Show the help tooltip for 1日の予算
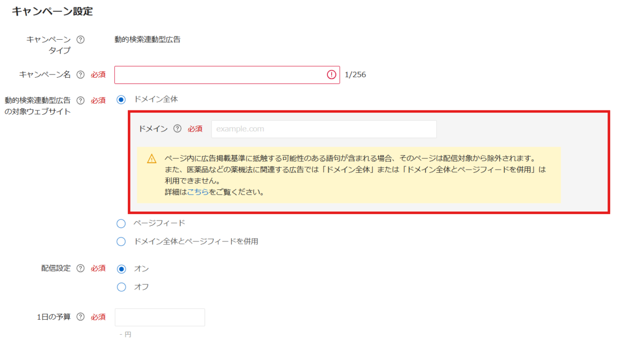This screenshot has width=644, height=338. 80,317
